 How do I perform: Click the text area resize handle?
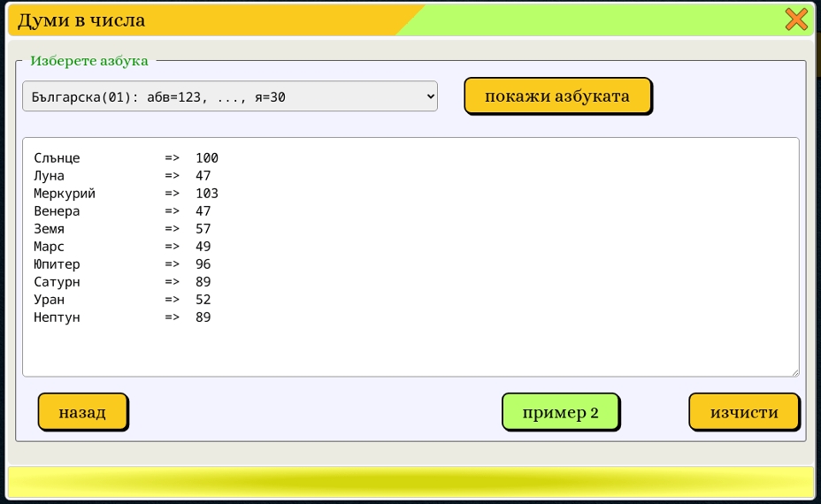tap(794, 372)
